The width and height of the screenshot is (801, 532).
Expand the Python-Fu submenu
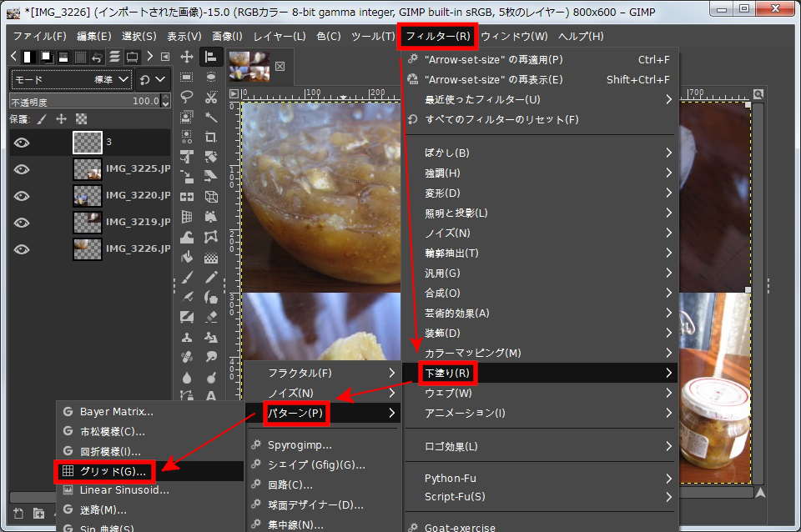[x=541, y=479]
